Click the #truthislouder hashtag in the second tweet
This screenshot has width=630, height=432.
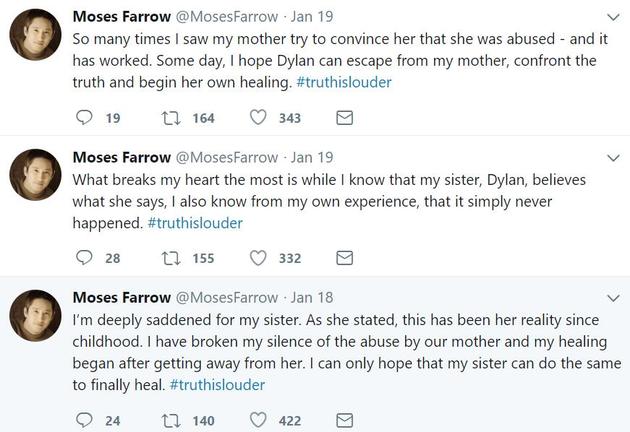(195, 222)
